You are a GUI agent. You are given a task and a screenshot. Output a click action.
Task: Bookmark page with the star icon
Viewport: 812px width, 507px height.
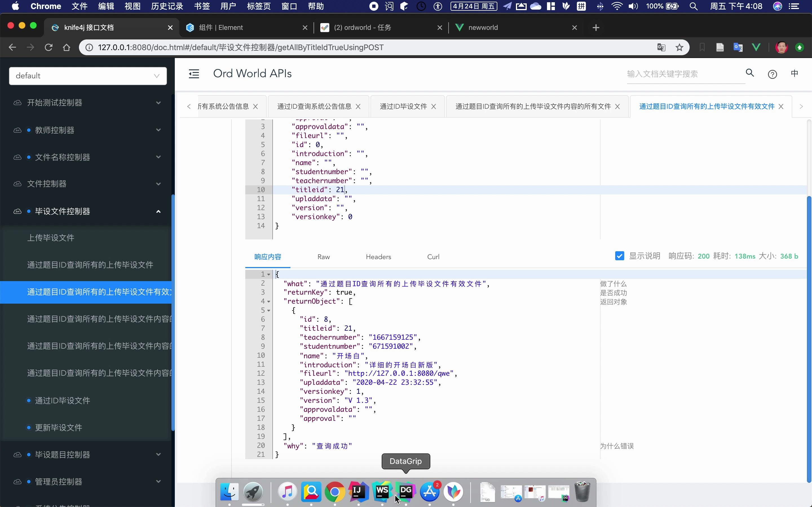click(x=679, y=47)
